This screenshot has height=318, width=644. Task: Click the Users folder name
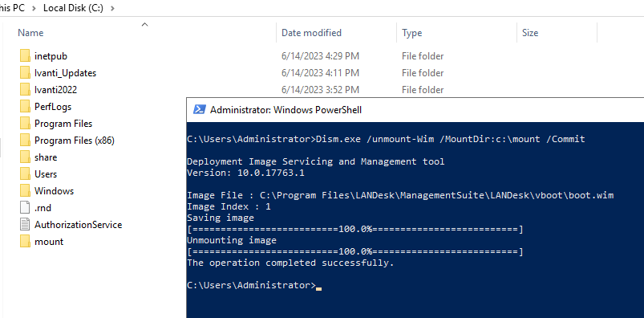46,174
